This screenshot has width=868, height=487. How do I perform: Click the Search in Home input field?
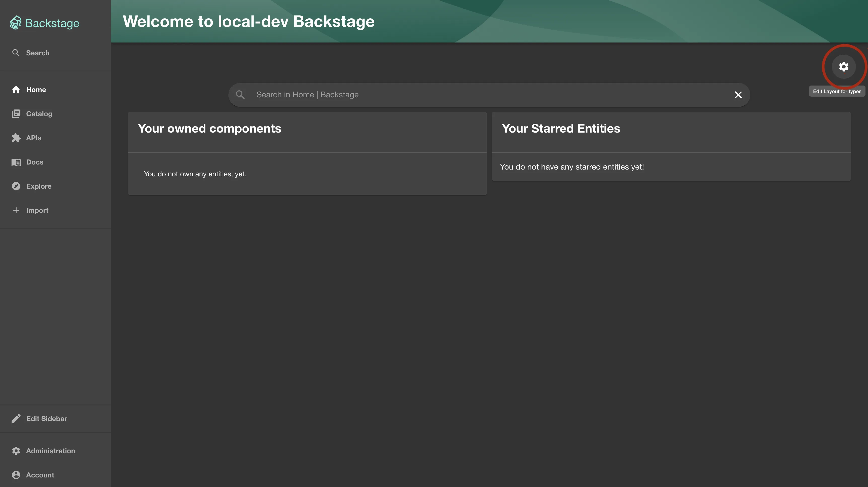tap(472, 95)
